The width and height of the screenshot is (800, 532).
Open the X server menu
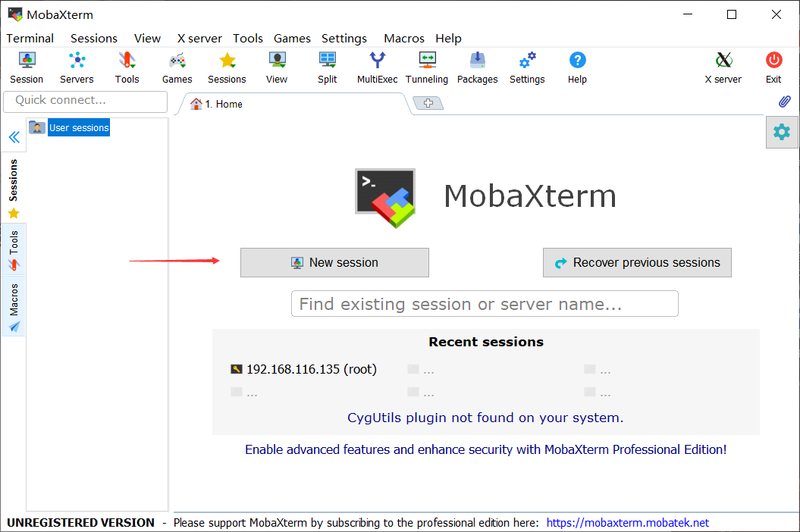tap(199, 38)
